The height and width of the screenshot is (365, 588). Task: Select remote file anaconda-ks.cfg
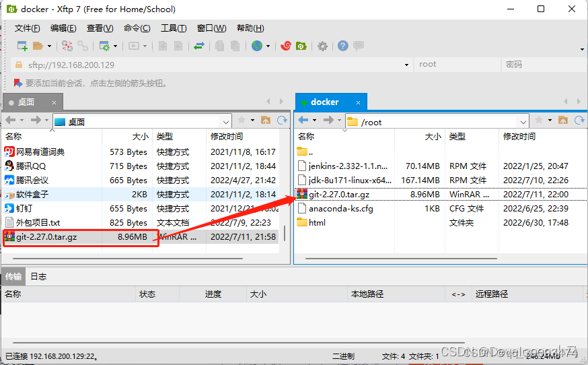pyautogui.click(x=441, y=208)
